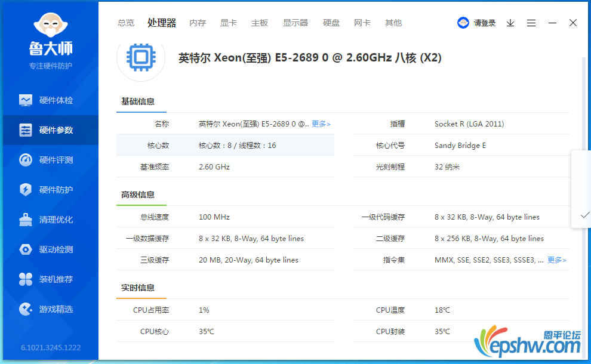Open 游戏精选 pac-man game icon
The height and width of the screenshot is (364, 591).
point(26,309)
